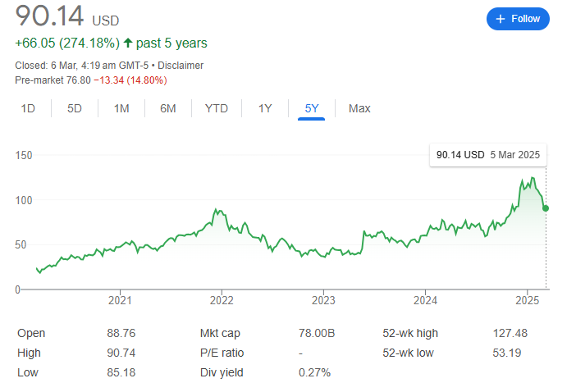This screenshot has height=392, width=576.
Task: Open the YTD chart tab
Action: [217, 108]
